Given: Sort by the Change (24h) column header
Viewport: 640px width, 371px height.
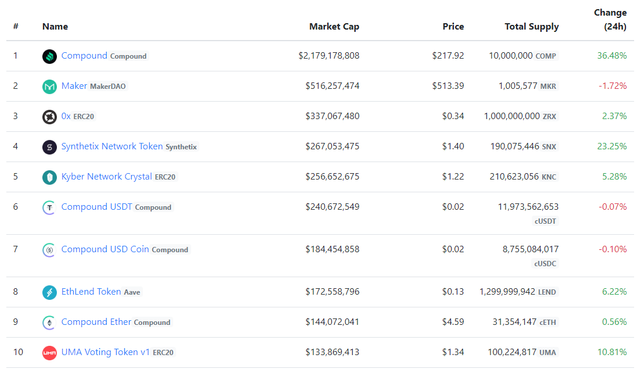Looking at the screenshot, I should 610,20.
